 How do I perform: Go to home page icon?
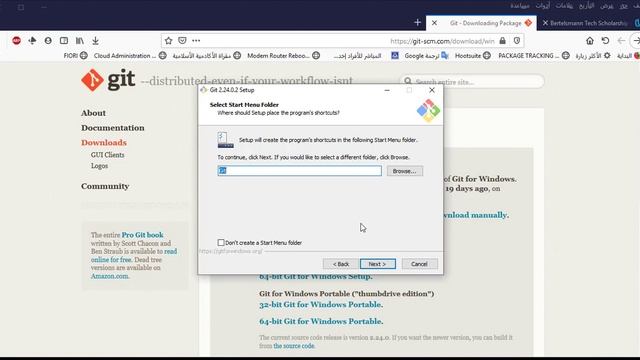pos(589,40)
